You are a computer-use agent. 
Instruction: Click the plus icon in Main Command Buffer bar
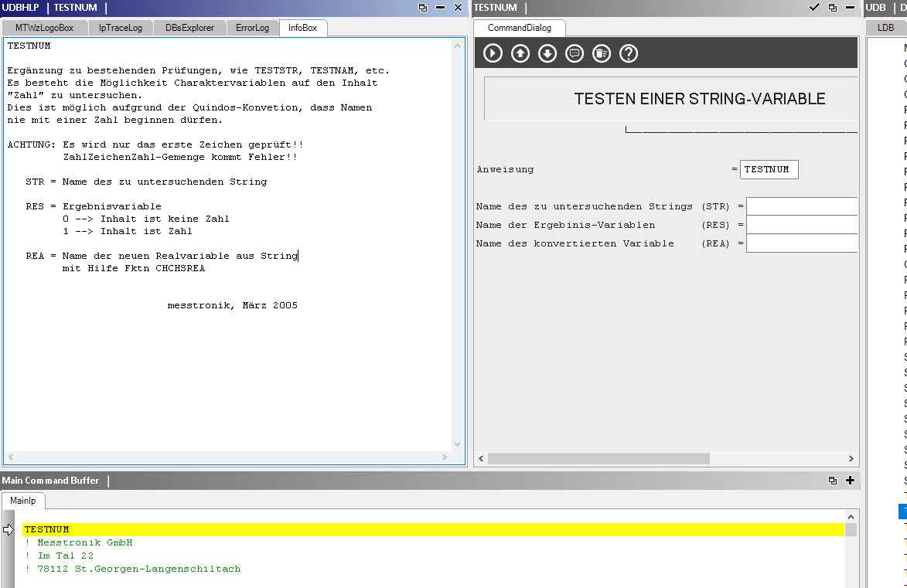pos(850,481)
